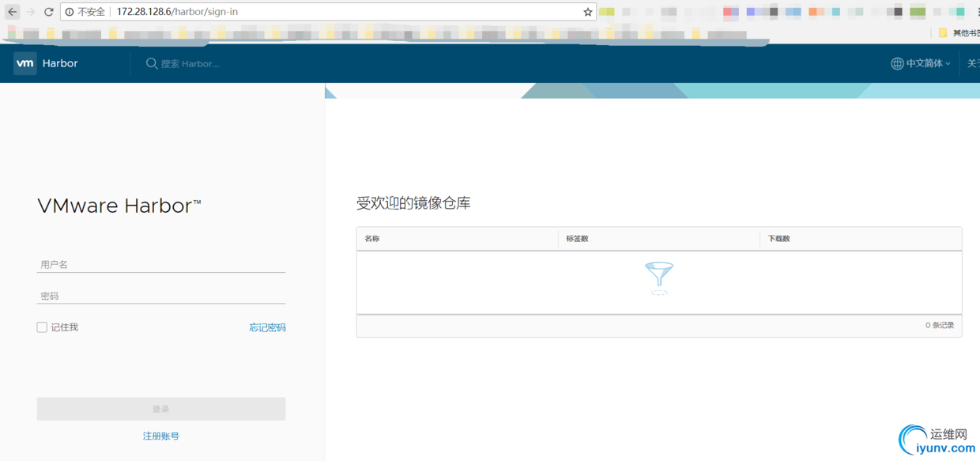The height and width of the screenshot is (461, 980).
Task: Click the magnifier search icon
Action: [x=152, y=63]
